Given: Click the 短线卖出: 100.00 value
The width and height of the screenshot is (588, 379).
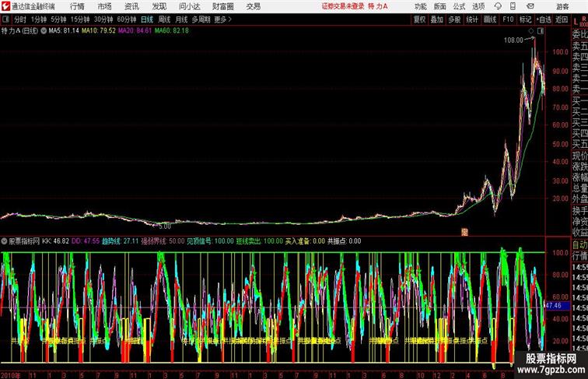Looking at the screenshot, I should click(260, 241).
